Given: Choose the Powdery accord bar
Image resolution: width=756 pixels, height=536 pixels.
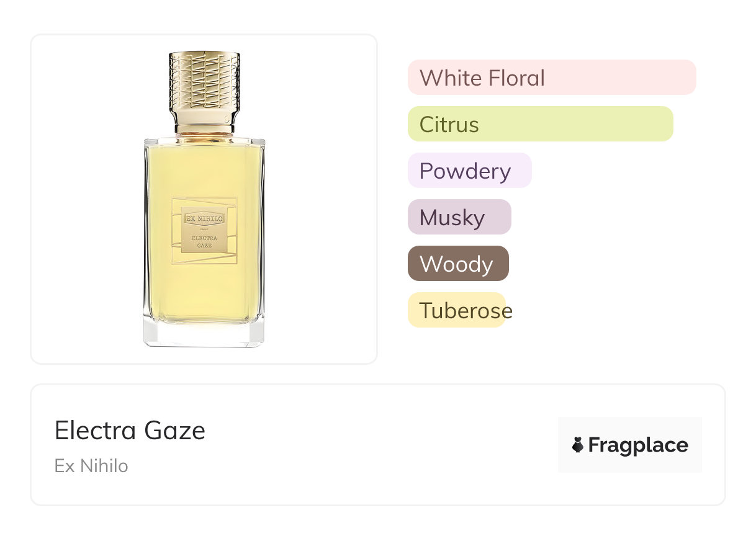Looking at the screenshot, I should 469,171.
